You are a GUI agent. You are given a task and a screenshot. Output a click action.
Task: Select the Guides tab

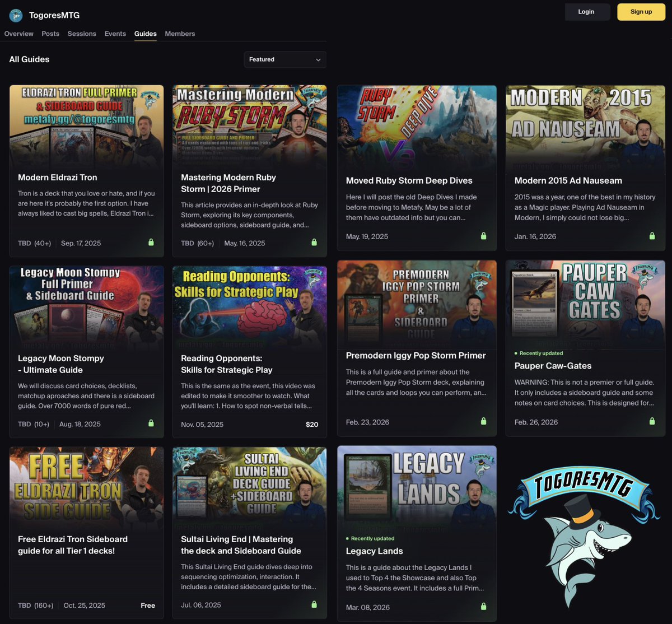click(146, 34)
